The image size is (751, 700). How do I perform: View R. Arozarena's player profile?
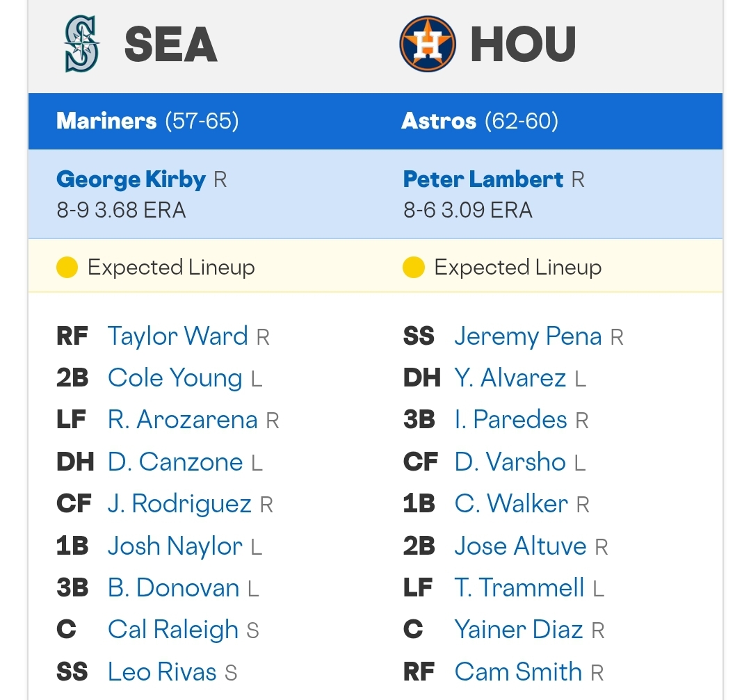[x=182, y=420]
